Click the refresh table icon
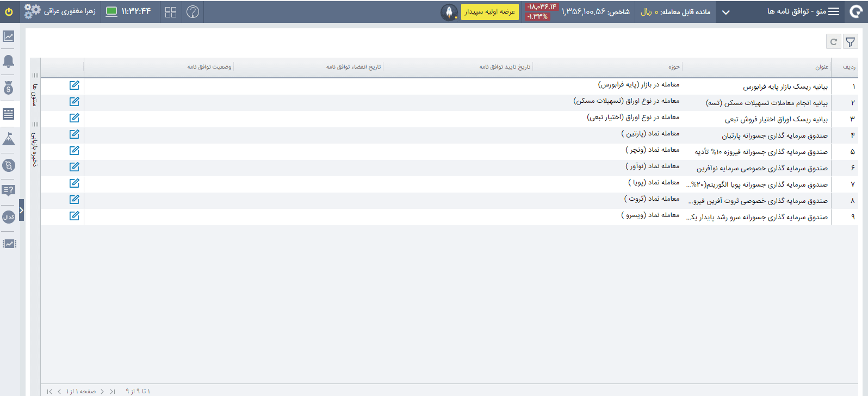 click(833, 41)
